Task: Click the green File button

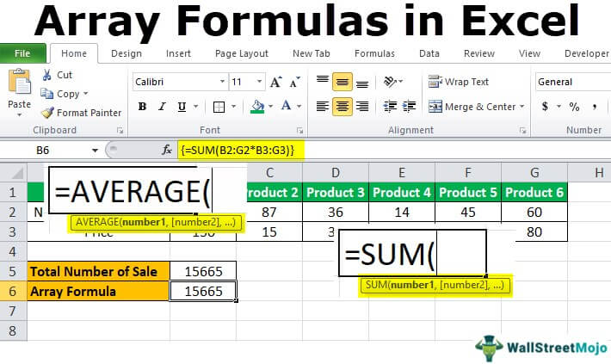Action: tap(22, 53)
